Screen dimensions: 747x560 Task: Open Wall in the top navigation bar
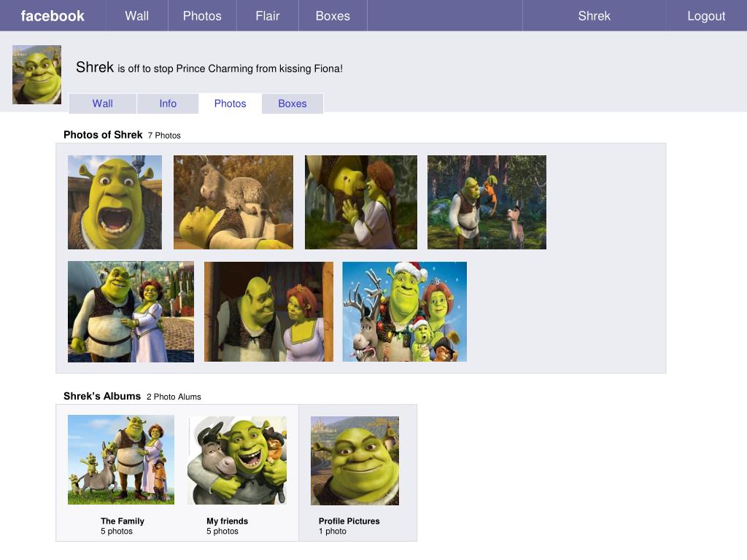[x=136, y=16]
